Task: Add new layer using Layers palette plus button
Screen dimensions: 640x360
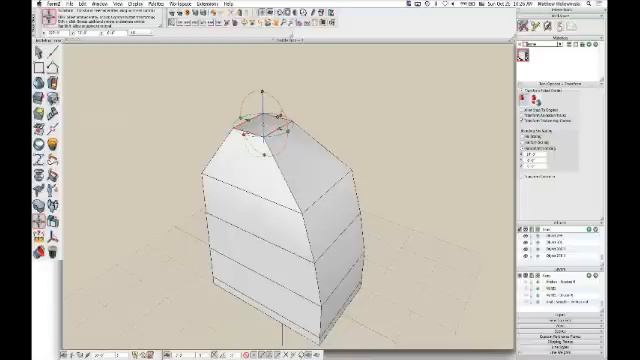Action: [589, 276]
